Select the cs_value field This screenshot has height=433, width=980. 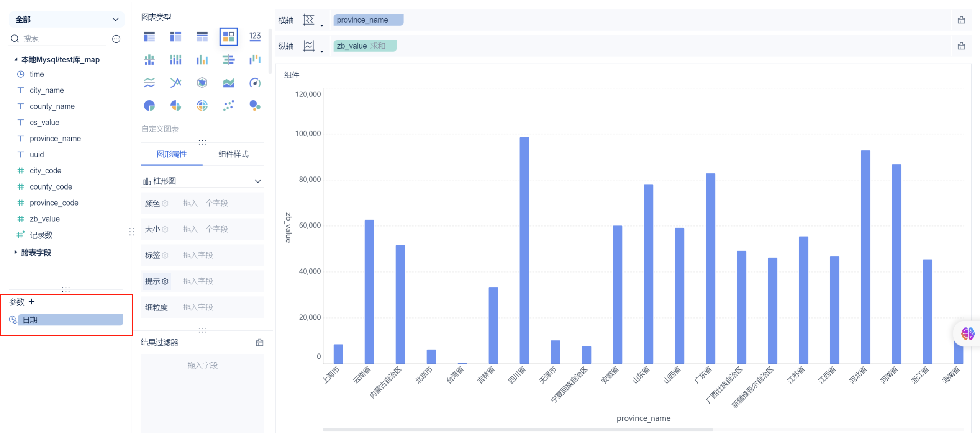[44, 123]
